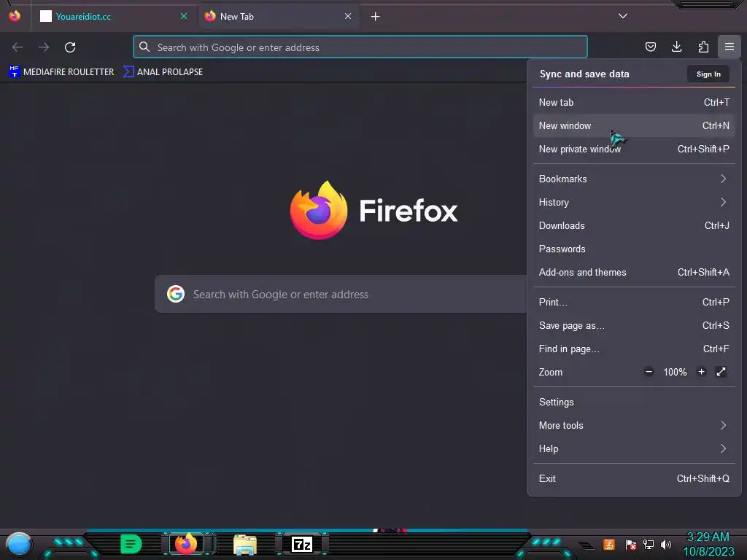Choose Find in page… entry

pos(634,349)
